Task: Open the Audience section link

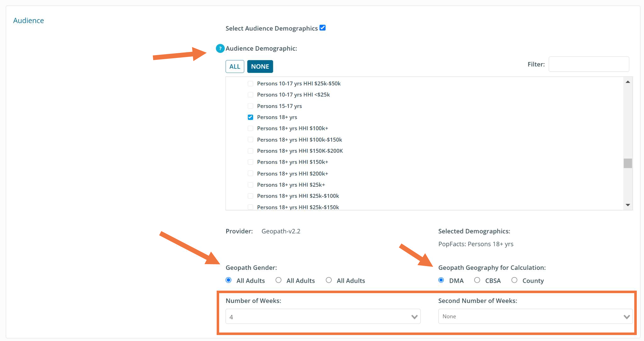Action: click(x=29, y=20)
